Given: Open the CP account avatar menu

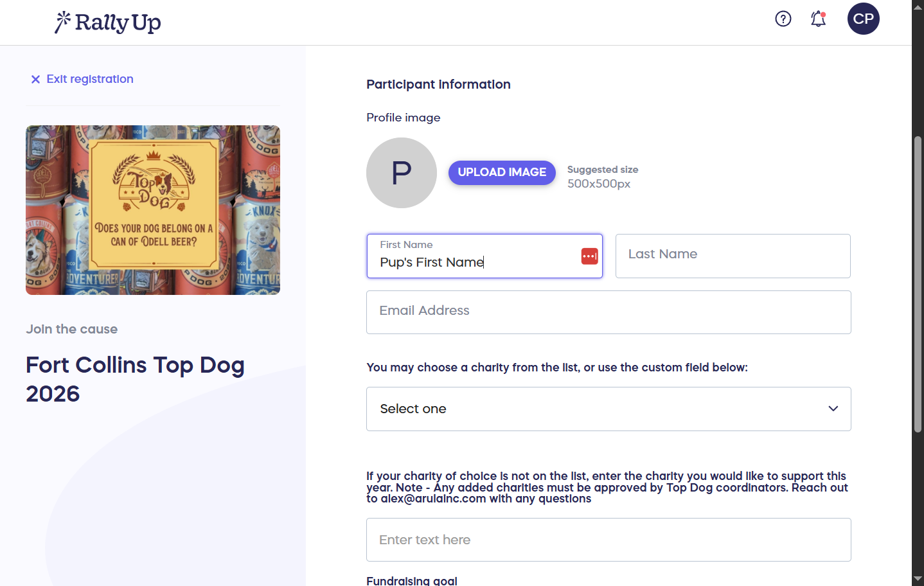Looking at the screenshot, I should [863, 19].
